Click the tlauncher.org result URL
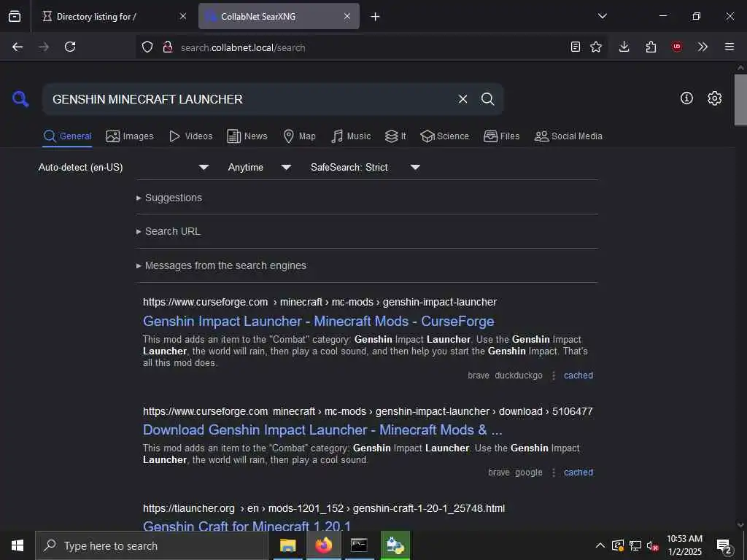This screenshot has width=747, height=560. point(324,508)
